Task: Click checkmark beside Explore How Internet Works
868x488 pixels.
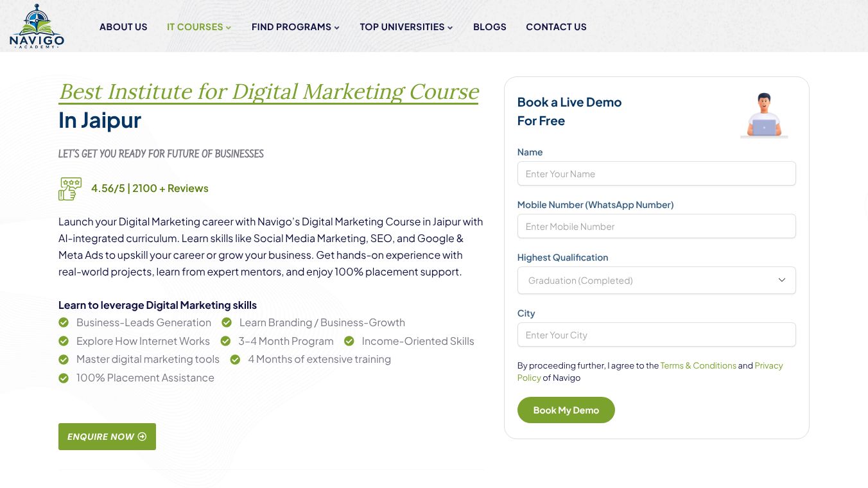Action: (64, 341)
